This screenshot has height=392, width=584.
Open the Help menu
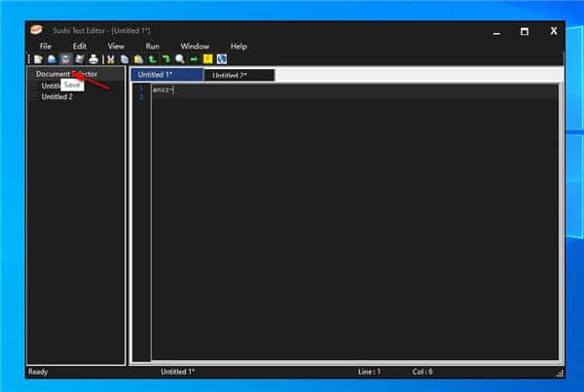click(x=238, y=47)
